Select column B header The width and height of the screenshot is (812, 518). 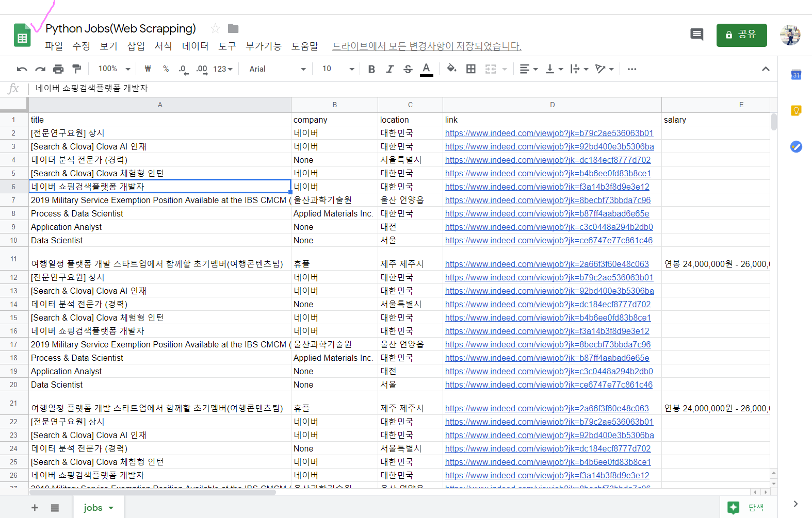point(334,105)
